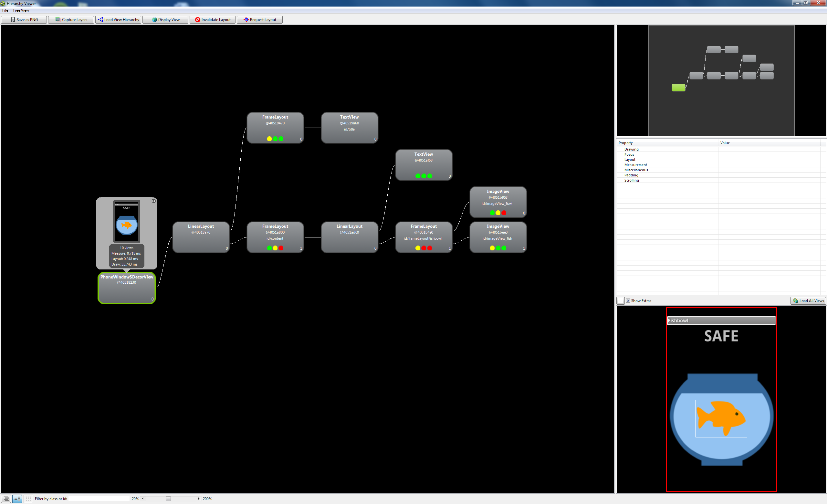Click the green node in the overview minimap
The width and height of the screenshot is (827, 504).
point(678,88)
